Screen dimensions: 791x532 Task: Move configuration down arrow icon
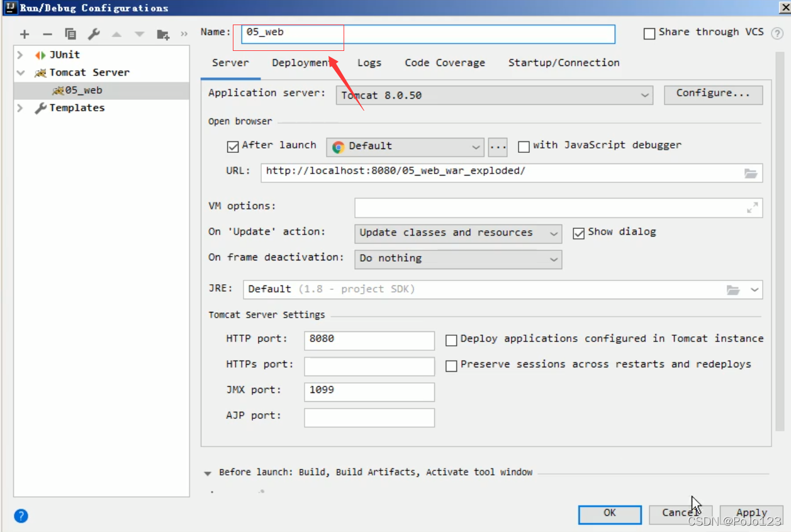tap(139, 34)
